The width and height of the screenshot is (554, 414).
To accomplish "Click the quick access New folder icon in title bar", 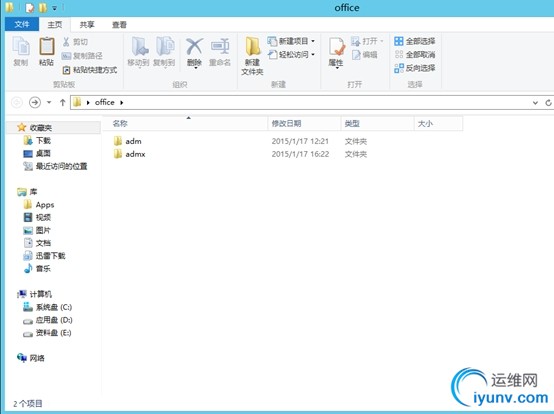I will click(43, 8).
